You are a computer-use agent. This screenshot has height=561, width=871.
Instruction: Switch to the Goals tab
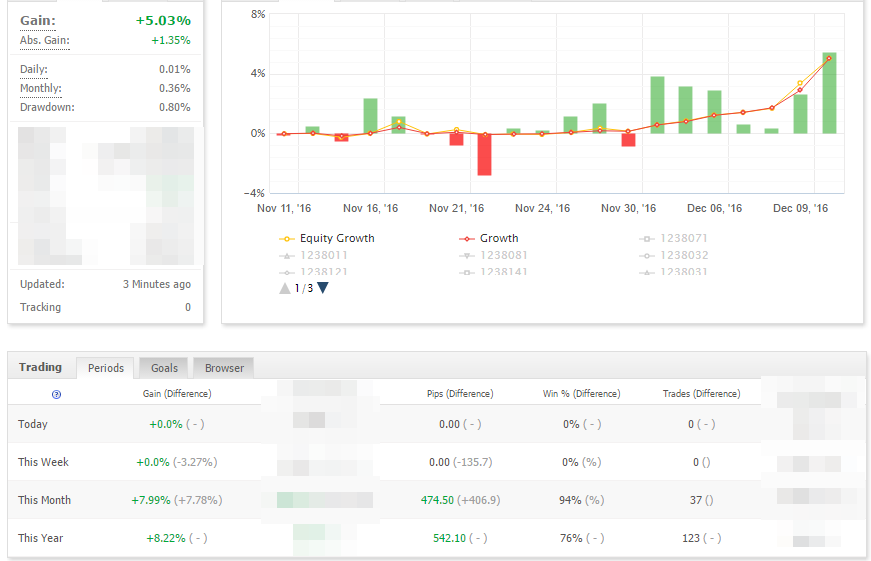(x=164, y=368)
